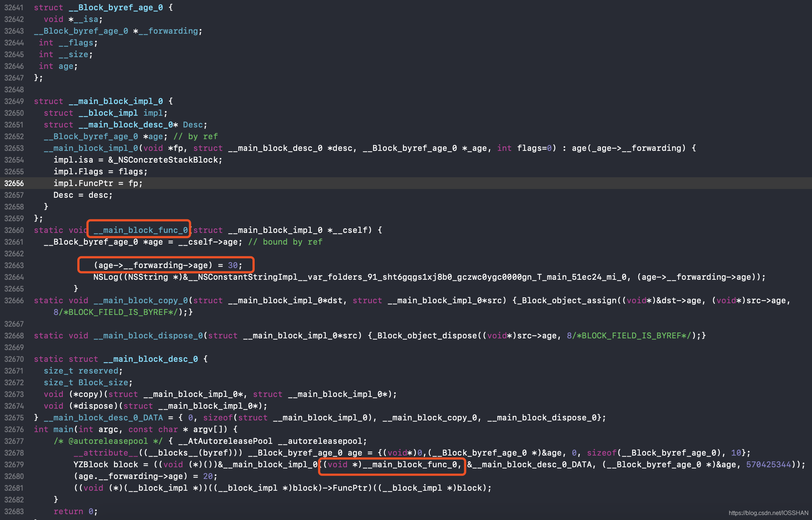Viewport: 812px width, 520px height.
Task: Click '8/*BLOCK_FIELD_IS_BYREF*/' on the wrapped line after 32666
Action: 116,312
